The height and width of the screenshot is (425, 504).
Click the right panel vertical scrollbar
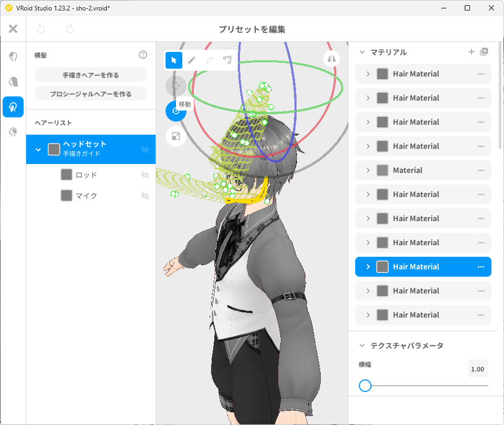click(x=501, y=95)
